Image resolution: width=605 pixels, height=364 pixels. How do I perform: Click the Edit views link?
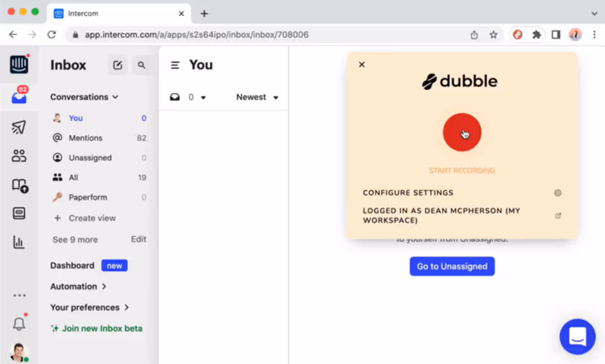point(138,239)
